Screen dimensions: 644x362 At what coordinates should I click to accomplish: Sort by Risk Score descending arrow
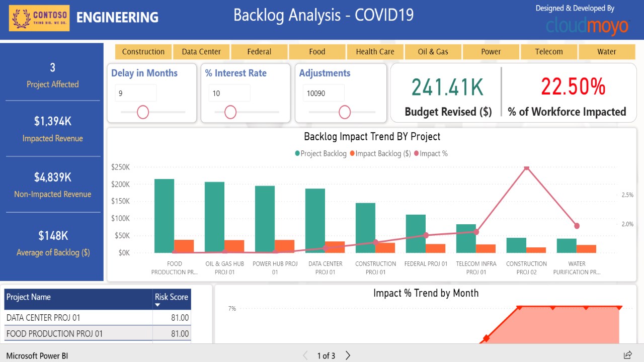tap(157, 305)
